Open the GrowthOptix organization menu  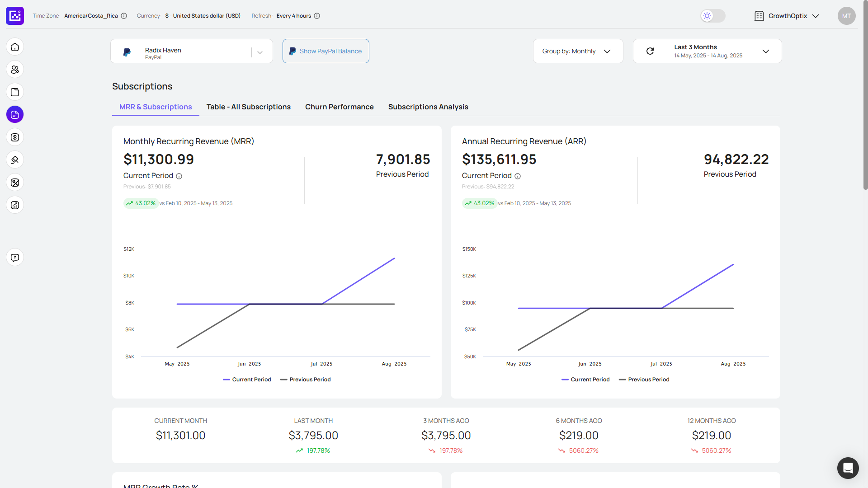click(787, 16)
